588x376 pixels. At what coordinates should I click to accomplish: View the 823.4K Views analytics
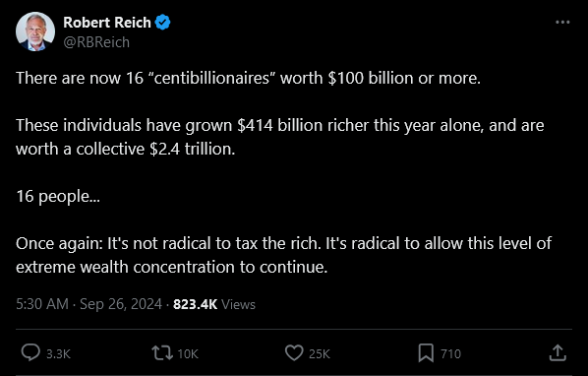click(x=214, y=304)
